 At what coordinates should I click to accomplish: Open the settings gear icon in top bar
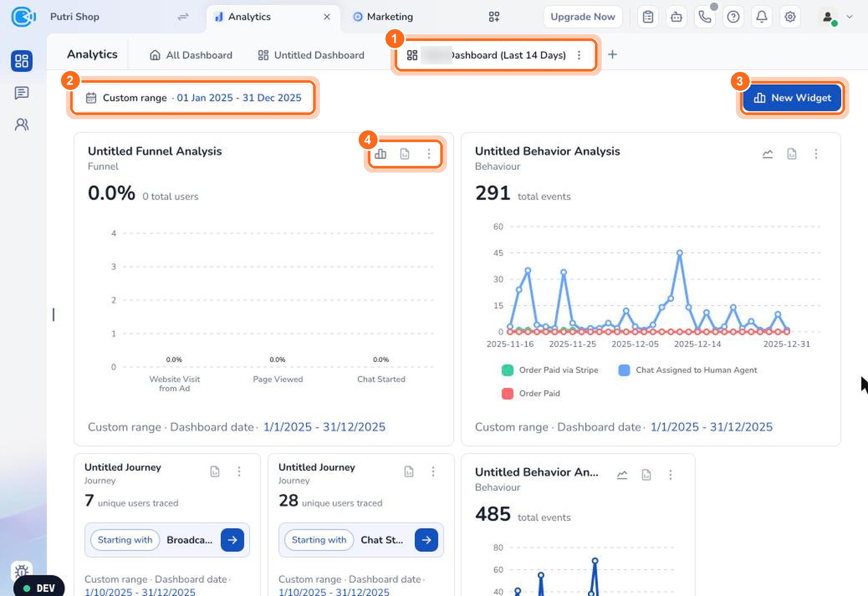tap(790, 17)
